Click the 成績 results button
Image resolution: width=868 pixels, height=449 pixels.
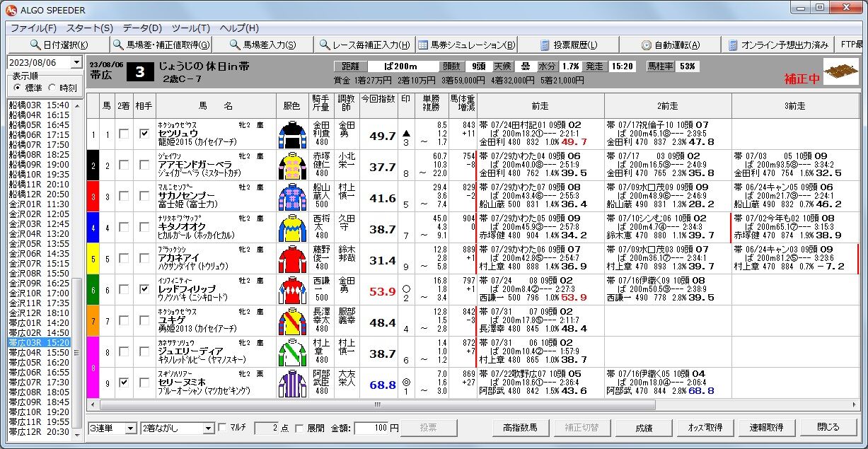643,428
